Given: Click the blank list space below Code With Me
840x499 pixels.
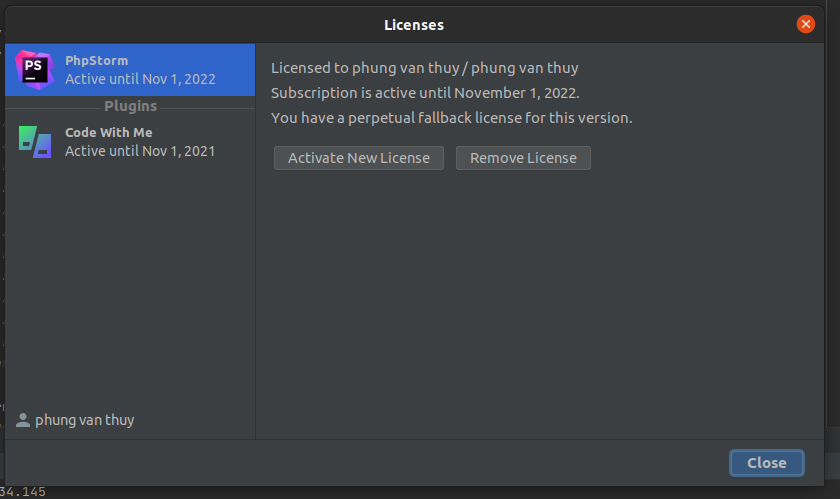Looking at the screenshot, I should click(x=130, y=284).
